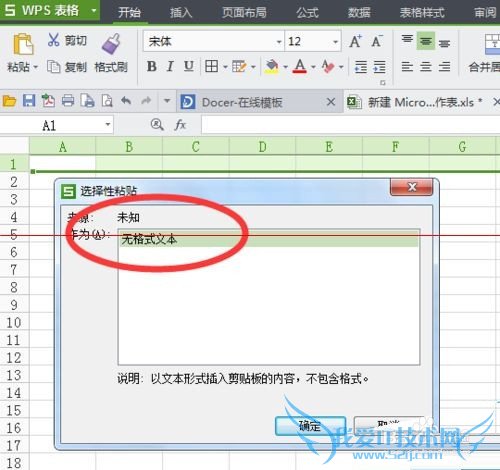Viewport: 500px width, 470px height.
Task: Click the save floppy disk icon
Action: [x=29, y=101]
